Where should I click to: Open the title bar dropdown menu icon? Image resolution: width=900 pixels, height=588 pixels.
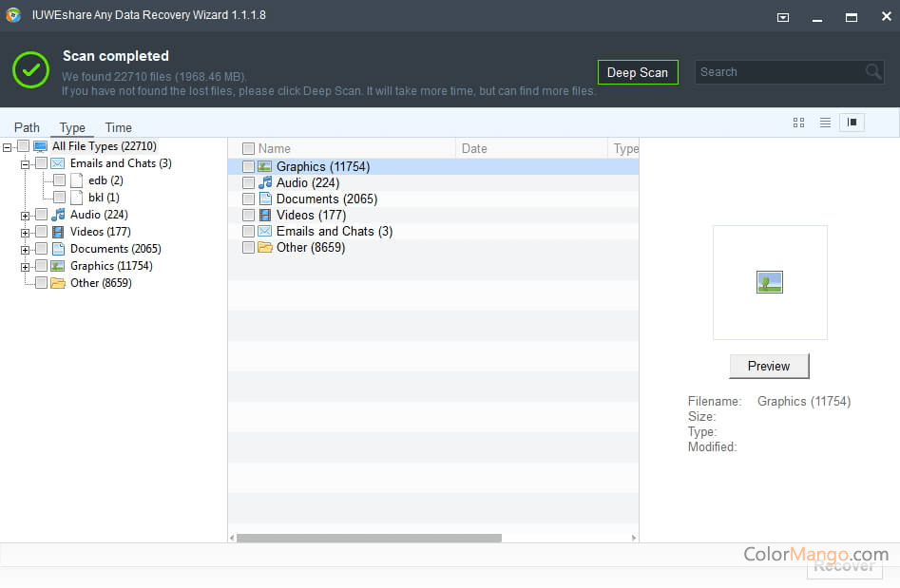pyautogui.click(x=783, y=17)
